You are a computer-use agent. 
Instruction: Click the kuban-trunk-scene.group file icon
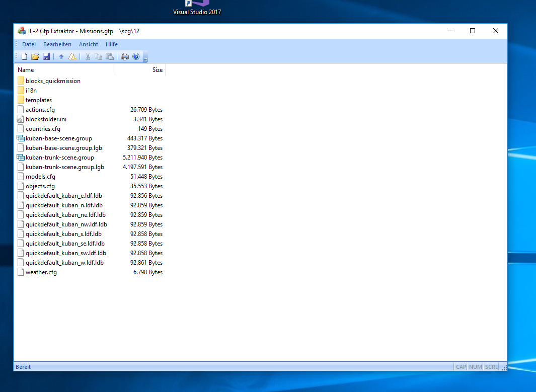[x=21, y=157]
